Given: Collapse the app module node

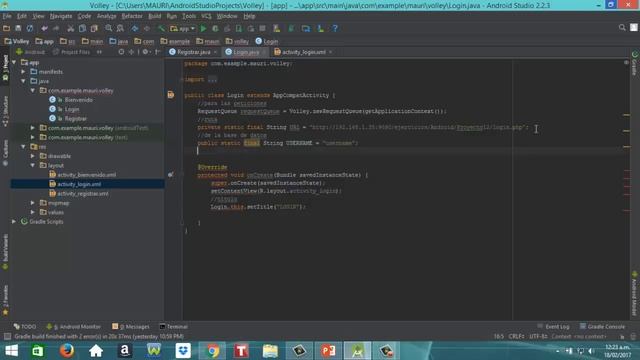Looking at the screenshot, I should click(x=14, y=62).
